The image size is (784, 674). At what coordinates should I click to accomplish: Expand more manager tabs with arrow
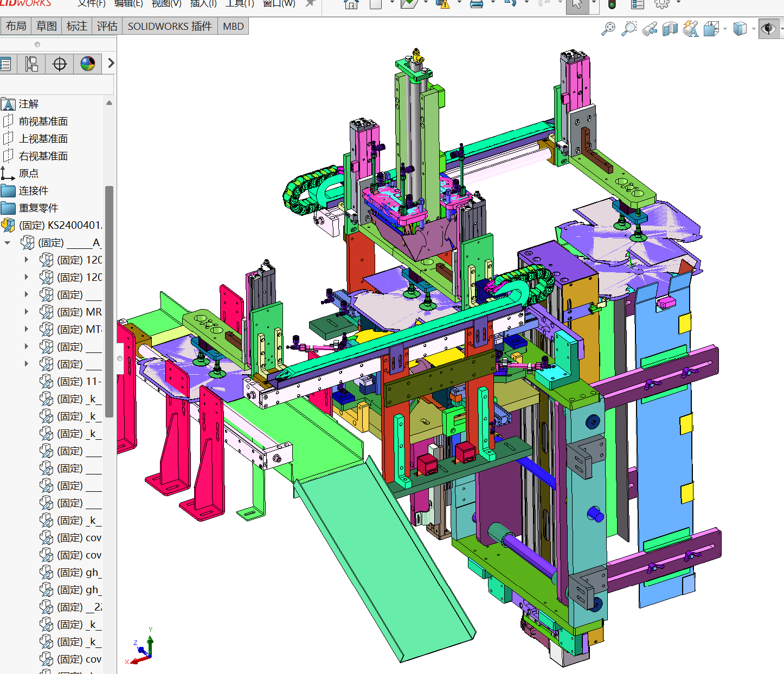point(111,63)
